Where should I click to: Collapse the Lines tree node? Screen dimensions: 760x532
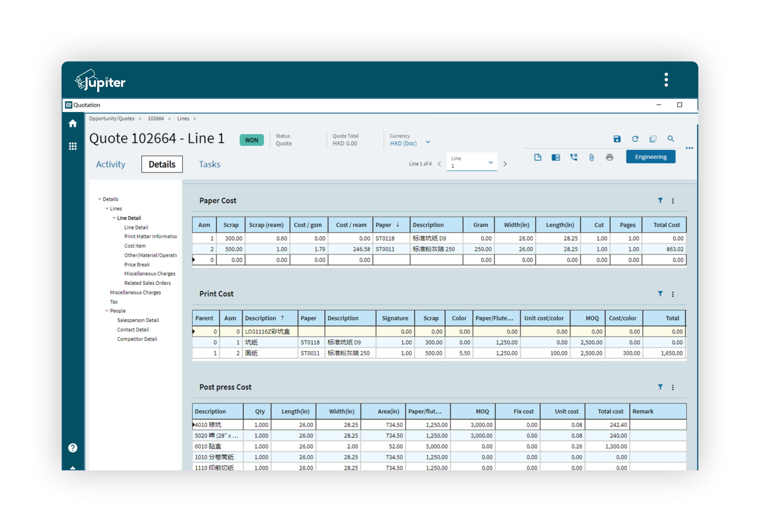pos(106,208)
